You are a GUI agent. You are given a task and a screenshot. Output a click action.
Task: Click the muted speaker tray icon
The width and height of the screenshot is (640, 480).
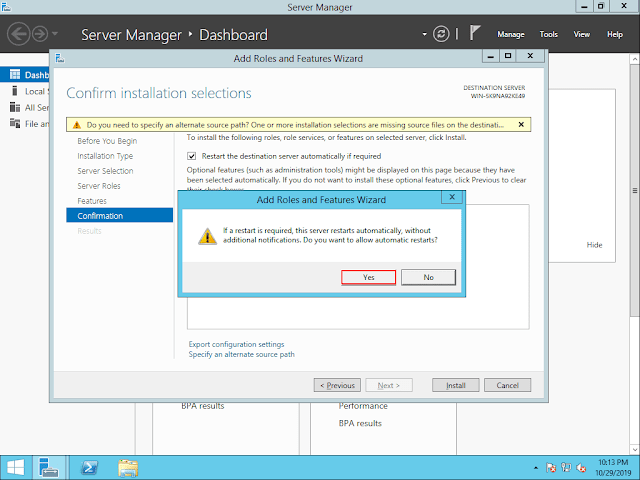pyautogui.click(x=581, y=468)
